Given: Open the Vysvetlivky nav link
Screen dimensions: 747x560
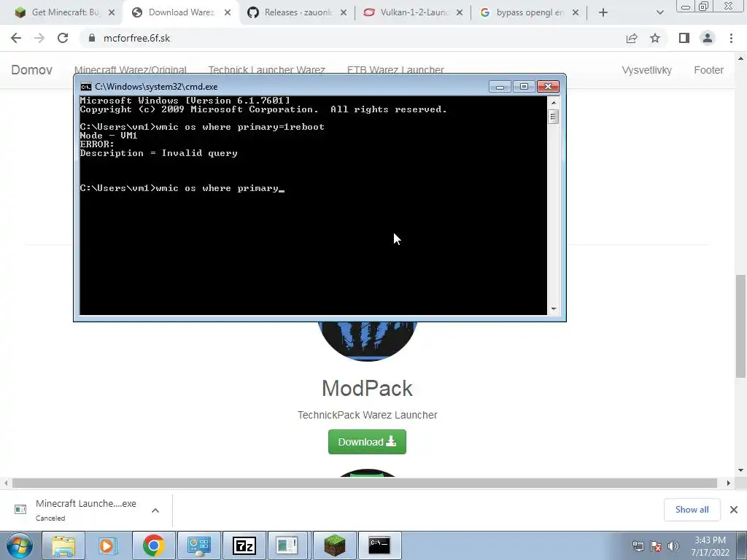Looking at the screenshot, I should tap(646, 70).
